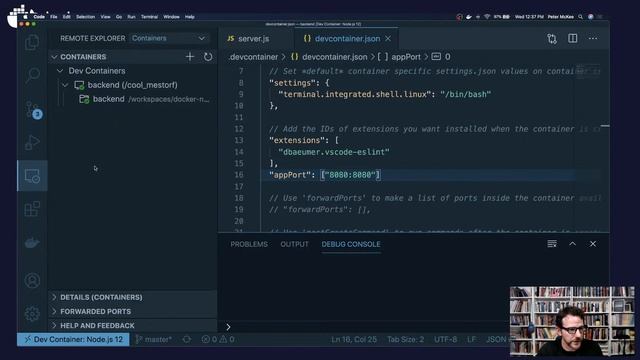Open the File menu
Image resolution: width=640 pixels, height=360 pixels.
pyautogui.click(x=53, y=17)
